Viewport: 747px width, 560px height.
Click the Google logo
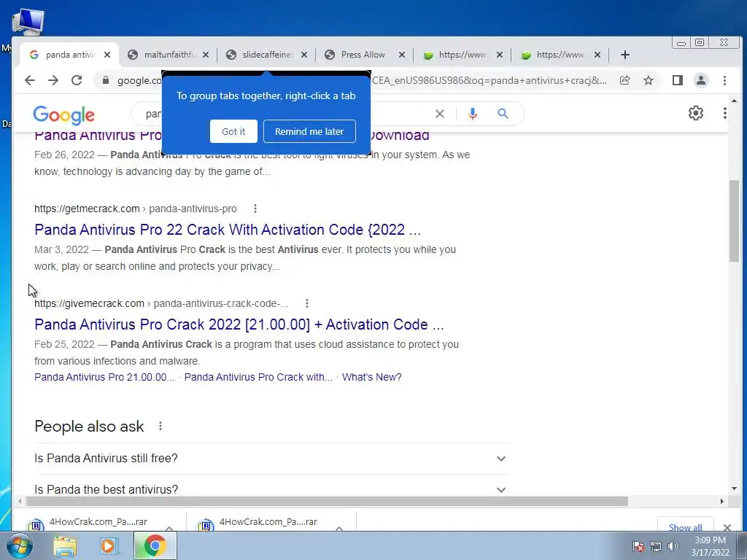[x=64, y=114]
